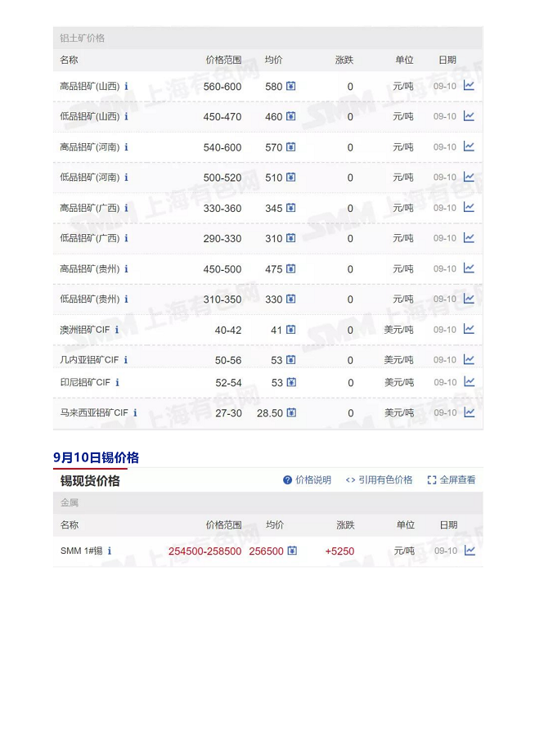Viewport: 535px width, 756px height.
Task: Click the 铝土矿价格 table header
Action: point(83,38)
